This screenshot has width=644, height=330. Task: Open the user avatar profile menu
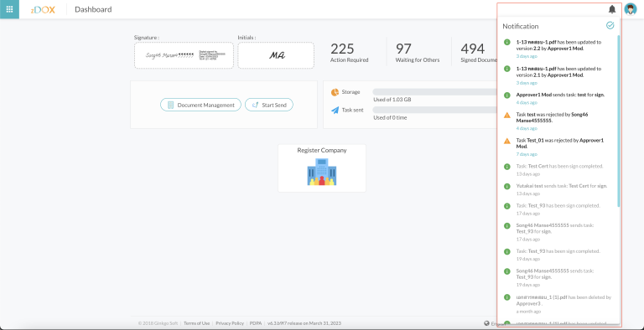(630, 9)
